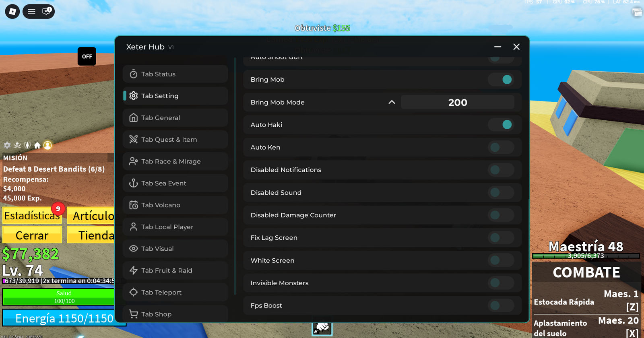Minimize the Xeter Hub window

(497, 47)
